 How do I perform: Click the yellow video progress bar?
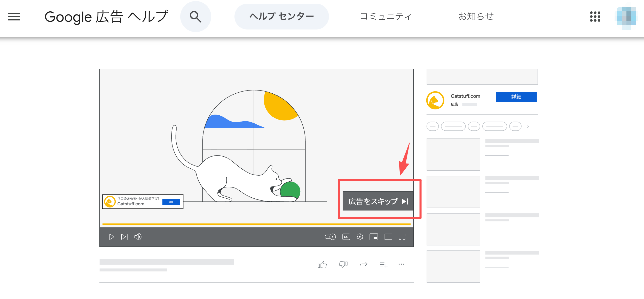pos(256,224)
